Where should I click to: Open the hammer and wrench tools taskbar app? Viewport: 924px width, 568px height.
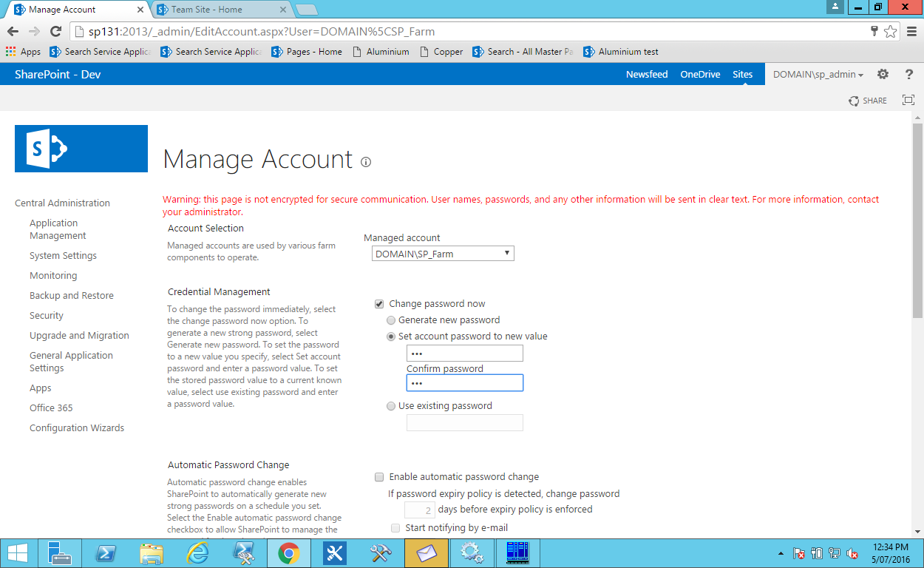tap(380, 552)
